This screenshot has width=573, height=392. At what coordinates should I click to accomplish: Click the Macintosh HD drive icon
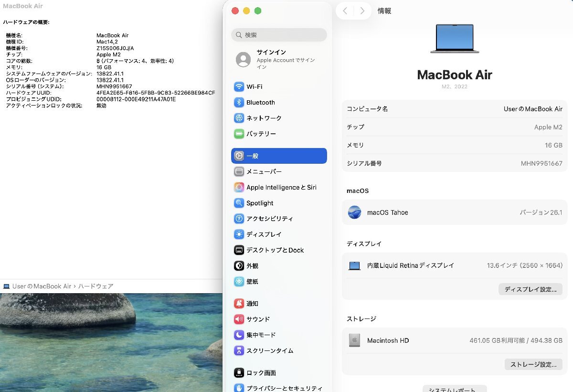click(x=354, y=340)
